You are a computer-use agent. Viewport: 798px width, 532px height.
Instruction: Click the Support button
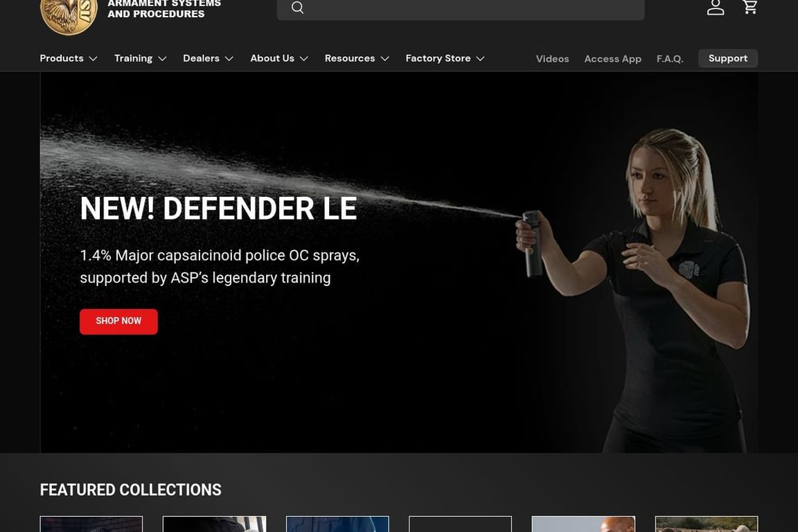point(728,59)
